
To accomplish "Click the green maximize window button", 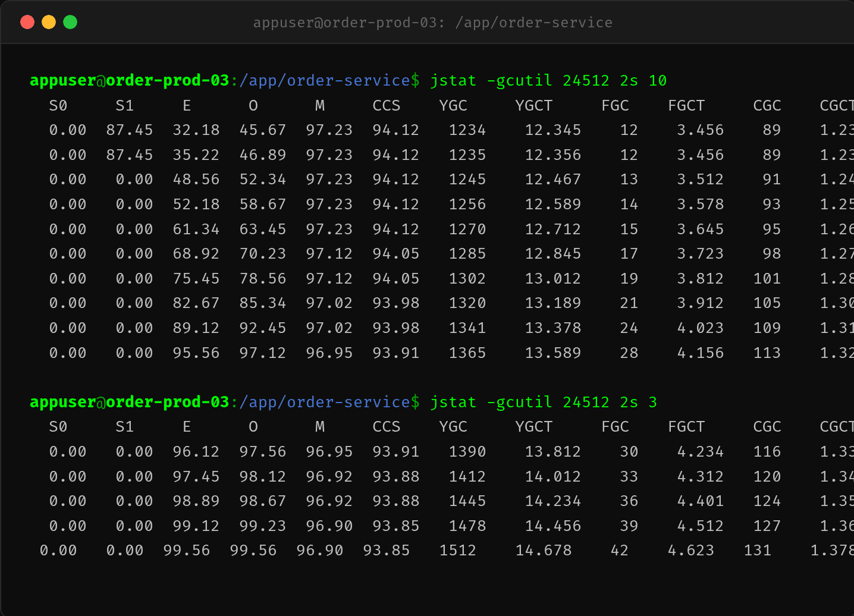I will pos(70,22).
